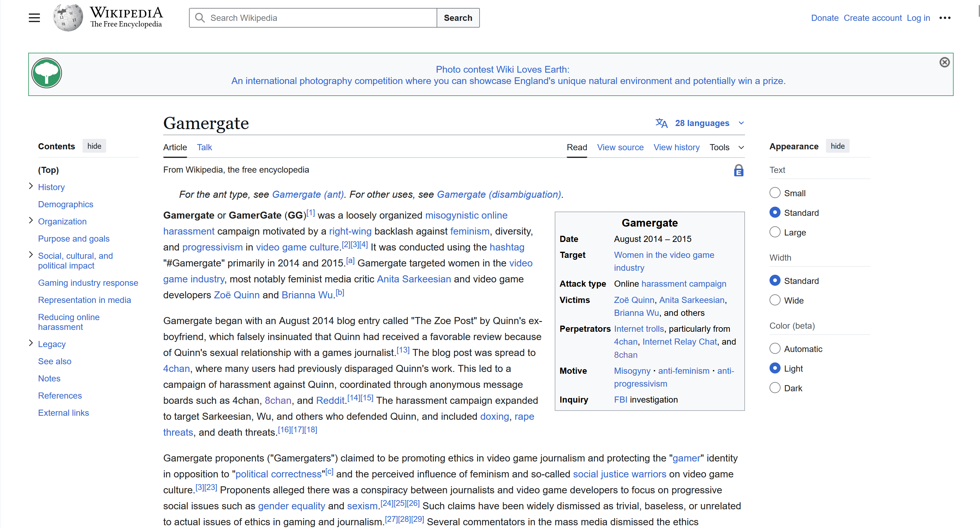The height and width of the screenshot is (528, 980).
Task: Click the Wiki Loves Earth tree logo
Action: coord(46,73)
